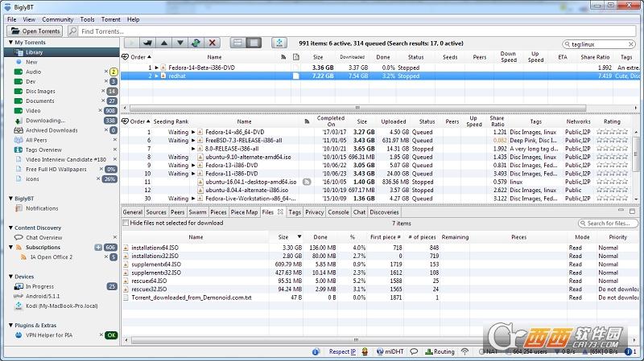Image resolution: width=644 pixels, height=361 pixels.
Task: Click the Search for files field
Action: pos(608,224)
